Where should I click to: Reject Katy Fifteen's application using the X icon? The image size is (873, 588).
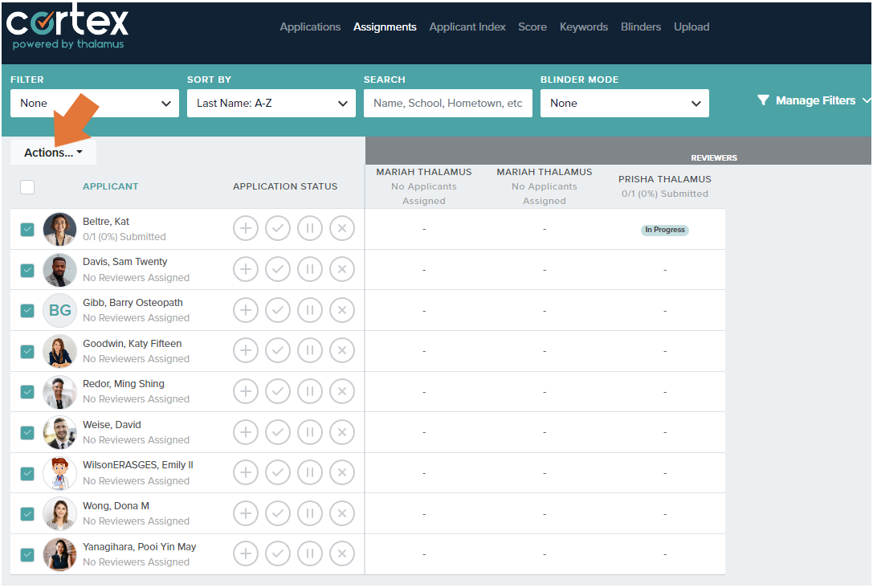click(342, 350)
